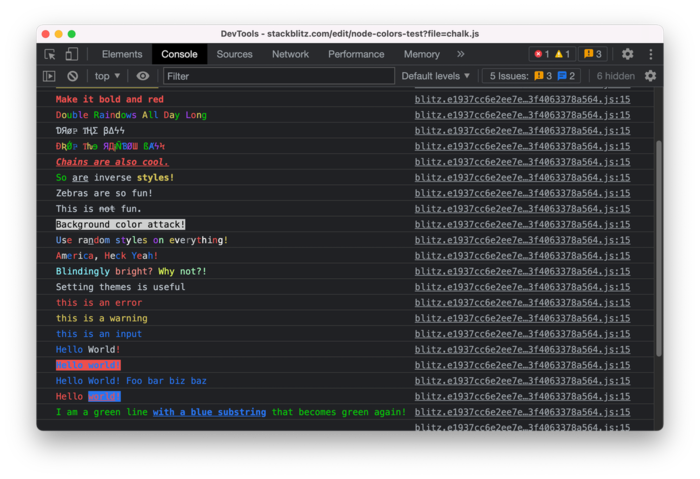Screen dimensions: 700x479
Task: Click the console vertical scrollbar
Action: [x=658, y=250]
